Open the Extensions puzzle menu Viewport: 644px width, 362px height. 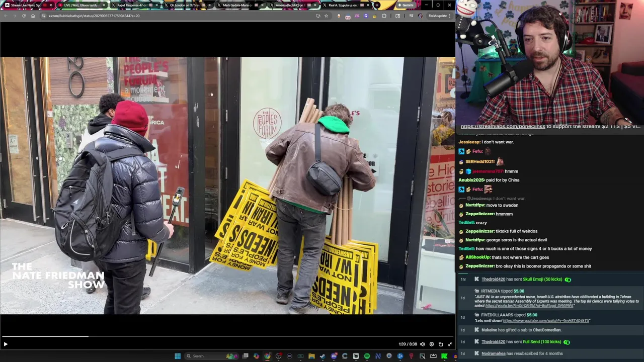click(x=384, y=16)
